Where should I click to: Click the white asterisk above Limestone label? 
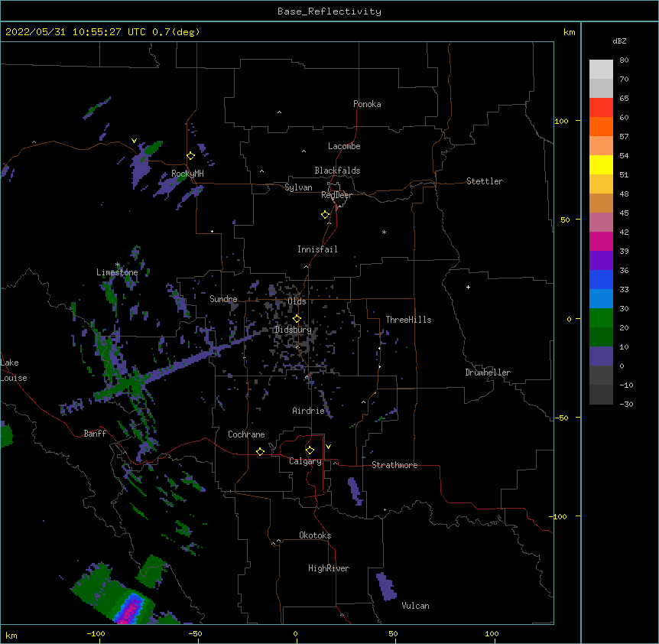pos(118,265)
